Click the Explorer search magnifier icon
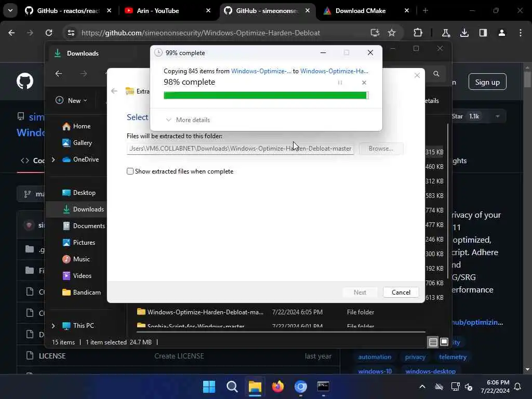The height and width of the screenshot is (399, 532). click(436, 74)
